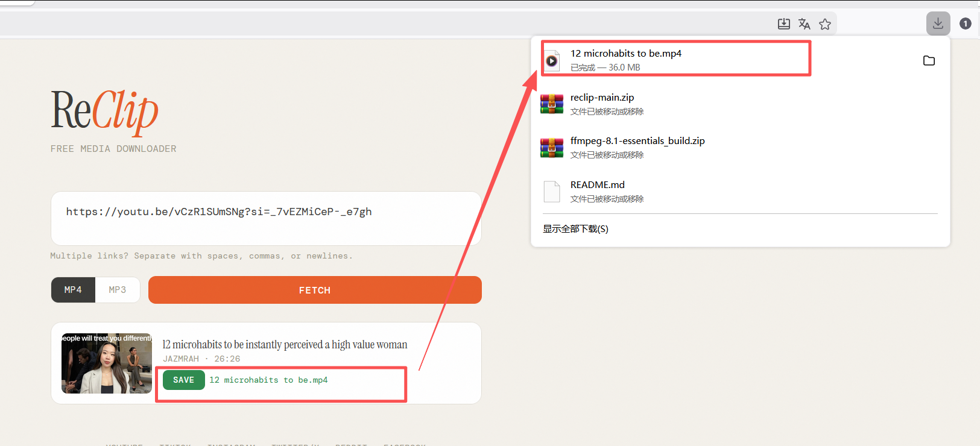This screenshot has height=446, width=980.
Task: Click the numbered notification badge icon
Action: coord(966,24)
